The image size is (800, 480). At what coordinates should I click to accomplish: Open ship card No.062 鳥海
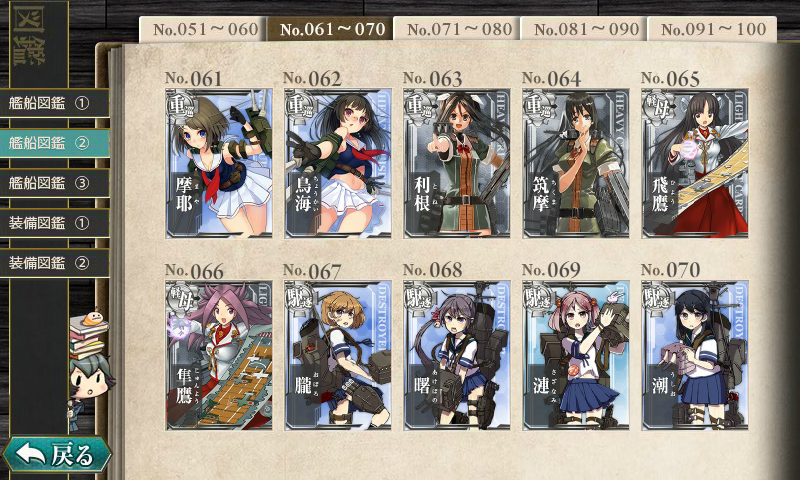pyautogui.click(x=338, y=163)
